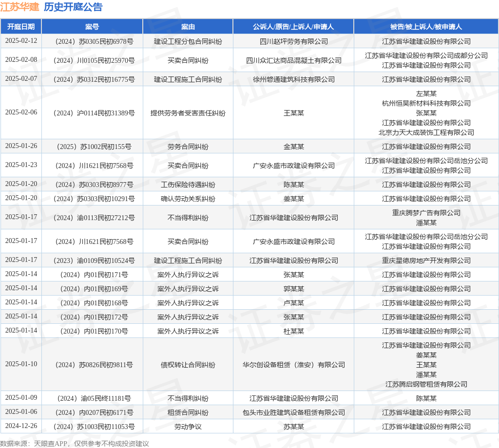Click plaintiff 四川赵坪劳务有限公司
The image size is (499, 448).
(x=294, y=42)
